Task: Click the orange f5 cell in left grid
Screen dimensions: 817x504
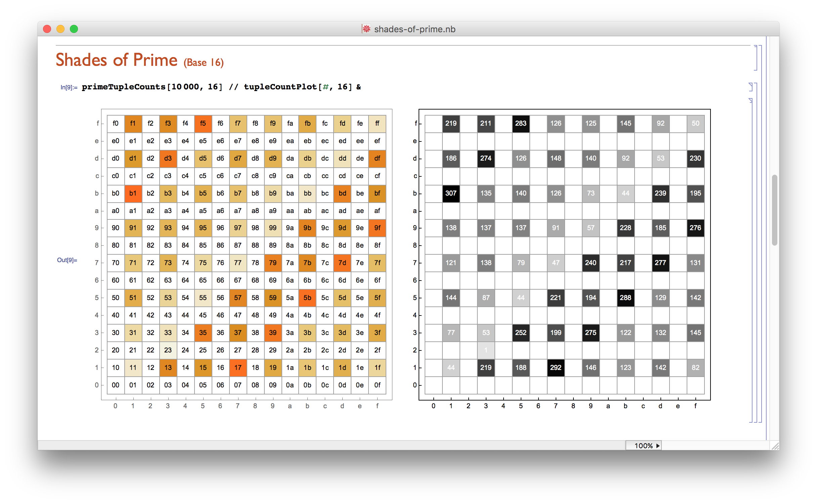Action: coord(203,123)
